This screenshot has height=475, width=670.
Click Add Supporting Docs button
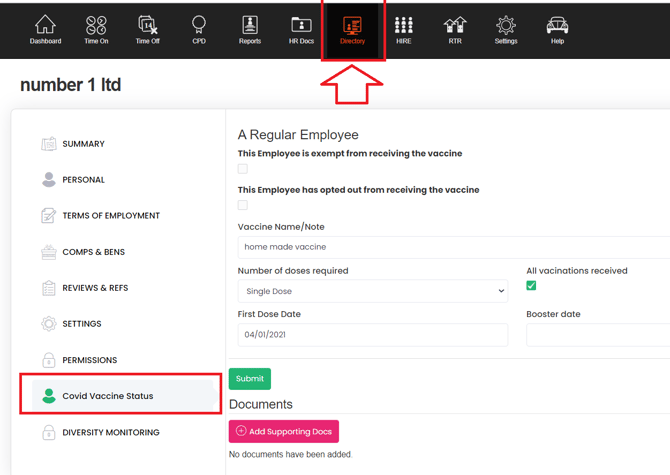click(x=284, y=431)
